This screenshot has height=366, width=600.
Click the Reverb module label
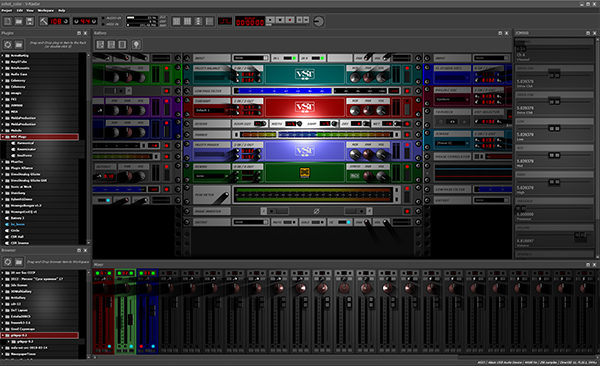[212, 124]
